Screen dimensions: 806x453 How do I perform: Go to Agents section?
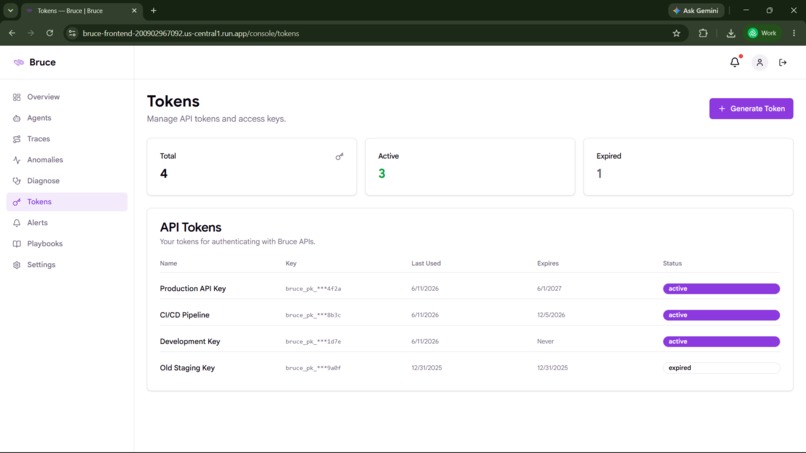39,118
